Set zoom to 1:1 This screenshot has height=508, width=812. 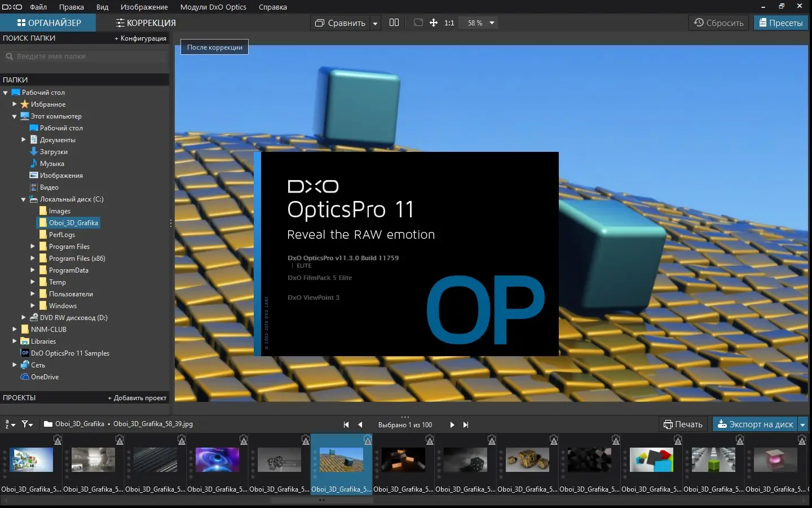449,23
